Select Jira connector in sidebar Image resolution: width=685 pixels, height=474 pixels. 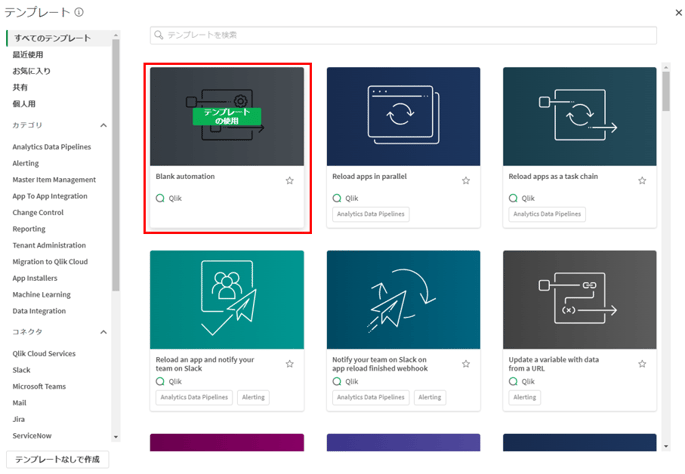tap(18, 419)
